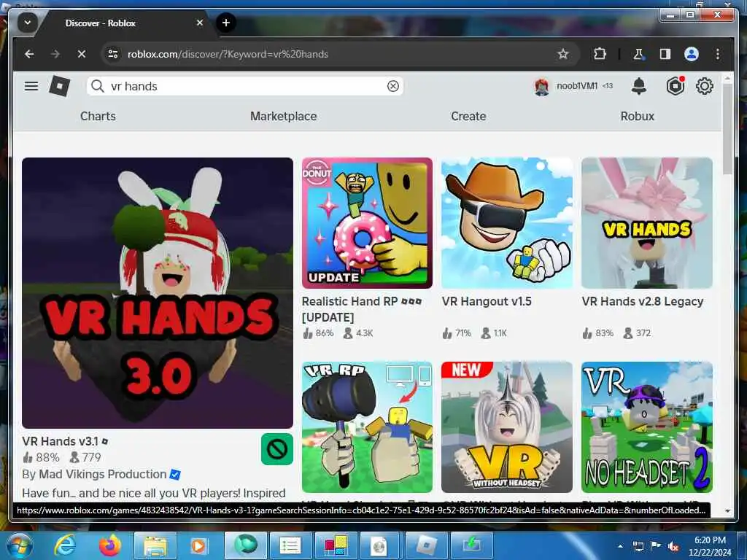
Task: Open VR Hangout v1.5 title link
Action: (x=487, y=301)
